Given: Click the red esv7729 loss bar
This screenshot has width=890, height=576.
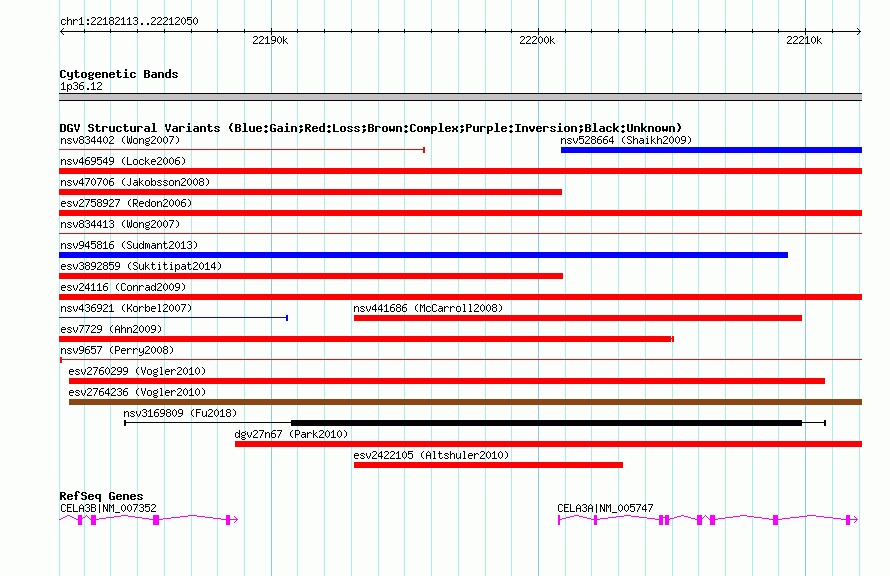Looking at the screenshot, I should (367, 339).
